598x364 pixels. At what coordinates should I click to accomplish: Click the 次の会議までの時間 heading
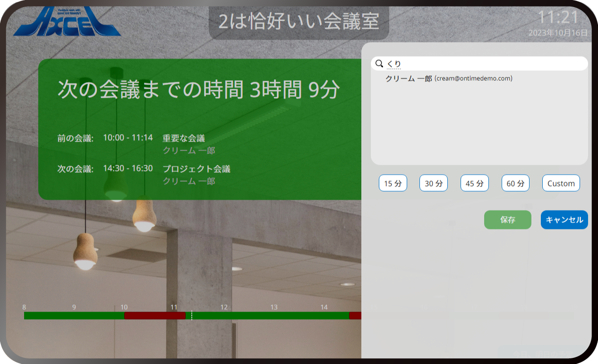(199, 89)
